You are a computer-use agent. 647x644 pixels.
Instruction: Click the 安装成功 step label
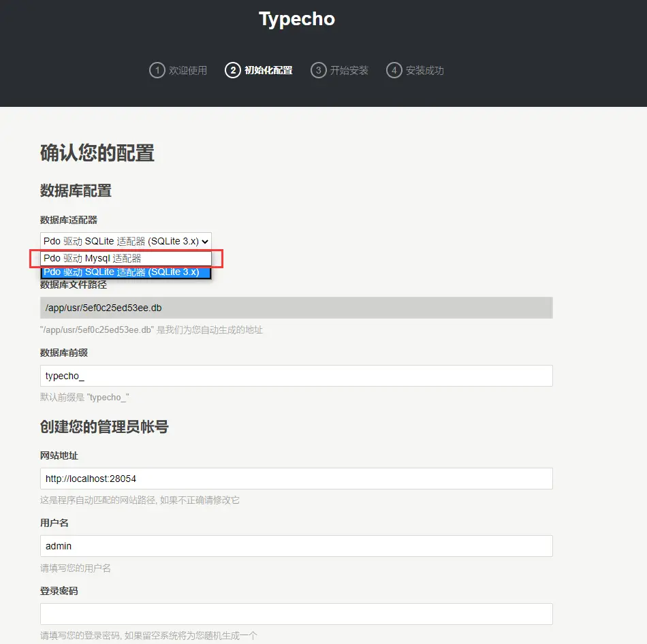tap(425, 71)
